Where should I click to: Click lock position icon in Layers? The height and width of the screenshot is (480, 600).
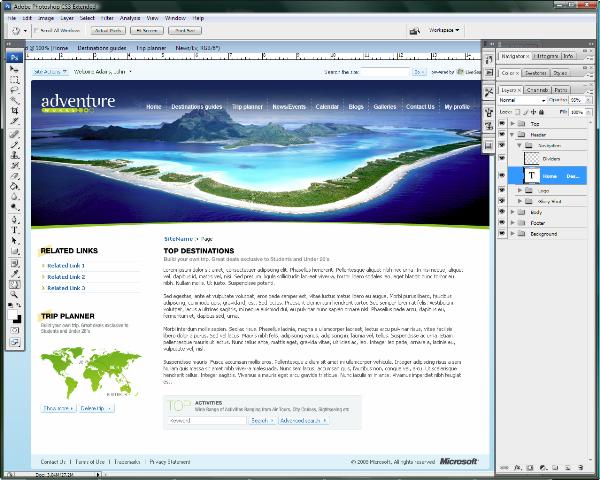click(534, 112)
